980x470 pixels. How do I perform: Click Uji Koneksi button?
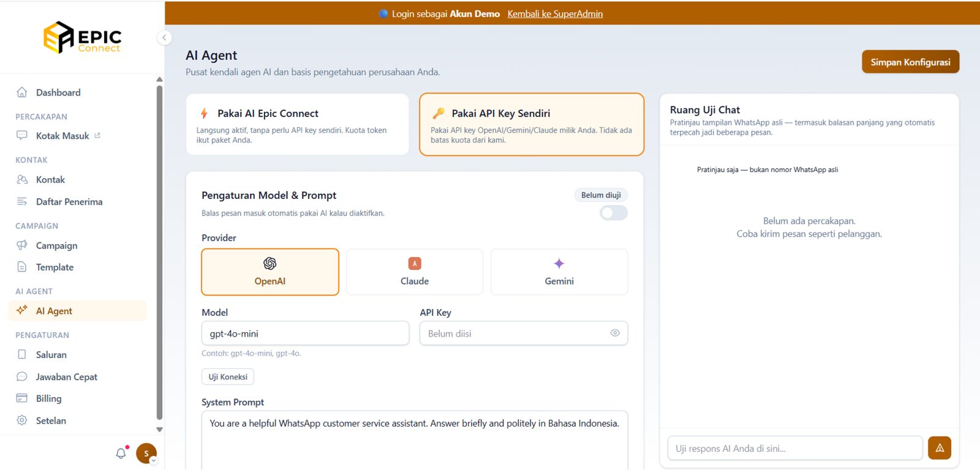click(228, 377)
